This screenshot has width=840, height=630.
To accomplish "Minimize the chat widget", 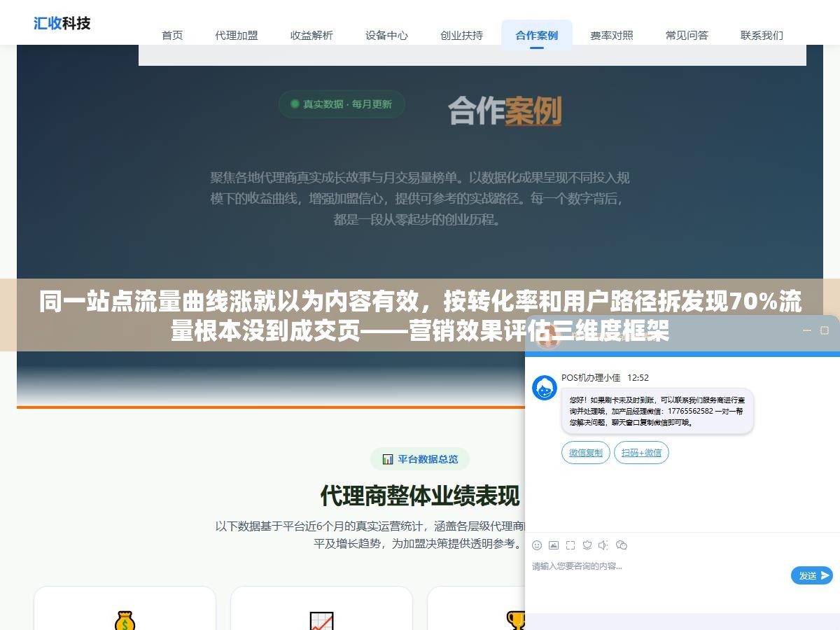I will tap(806, 330).
